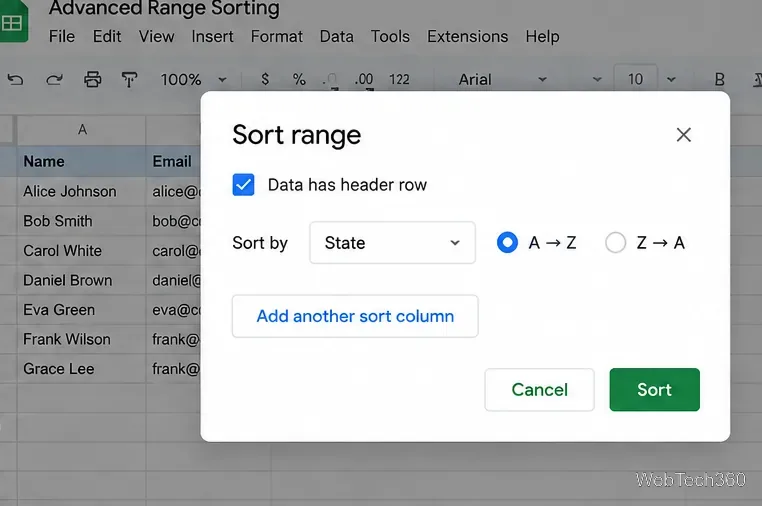
Task: Select the Name header cell
Action: pos(82,161)
